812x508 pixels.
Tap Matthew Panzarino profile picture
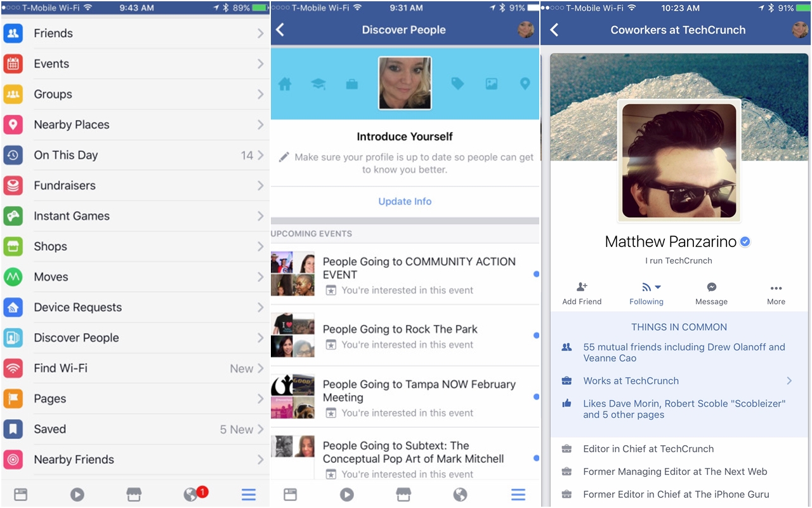pyautogui.click(x=679, y=161)
